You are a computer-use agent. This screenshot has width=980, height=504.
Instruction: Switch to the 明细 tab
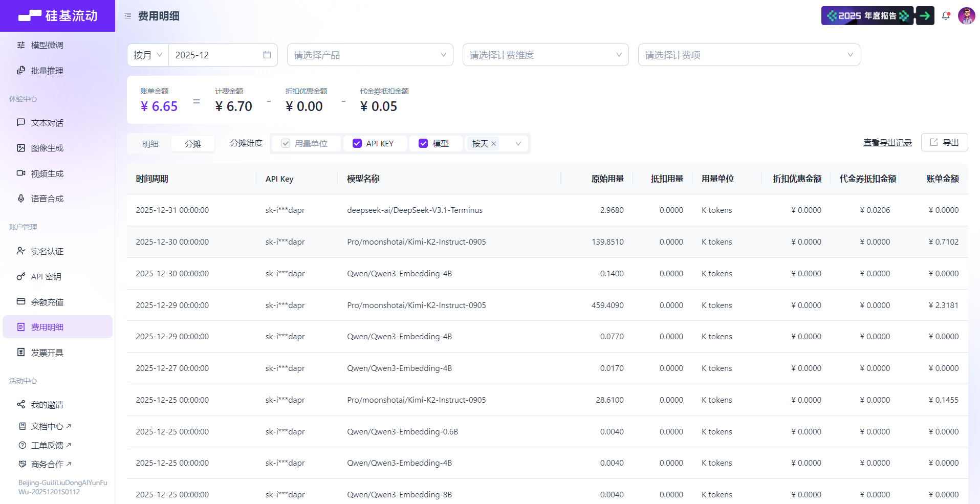pyautogui.click(x=150, y=144)
